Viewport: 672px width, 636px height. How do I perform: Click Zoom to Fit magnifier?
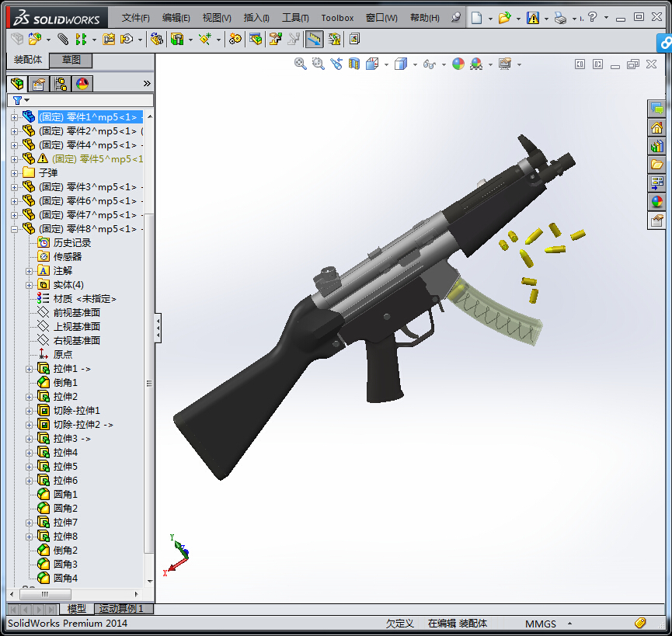point(301,64)
